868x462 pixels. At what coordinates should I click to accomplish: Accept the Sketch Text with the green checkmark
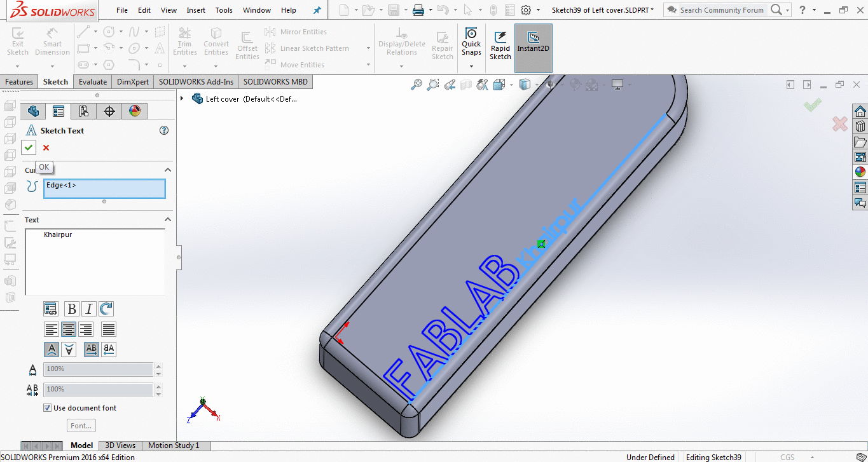coord(29,147)
